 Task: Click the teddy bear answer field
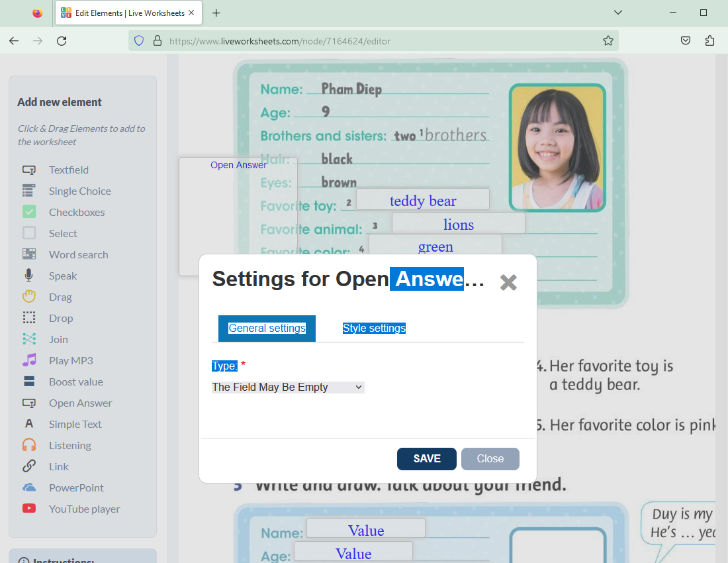pos(423,200)
